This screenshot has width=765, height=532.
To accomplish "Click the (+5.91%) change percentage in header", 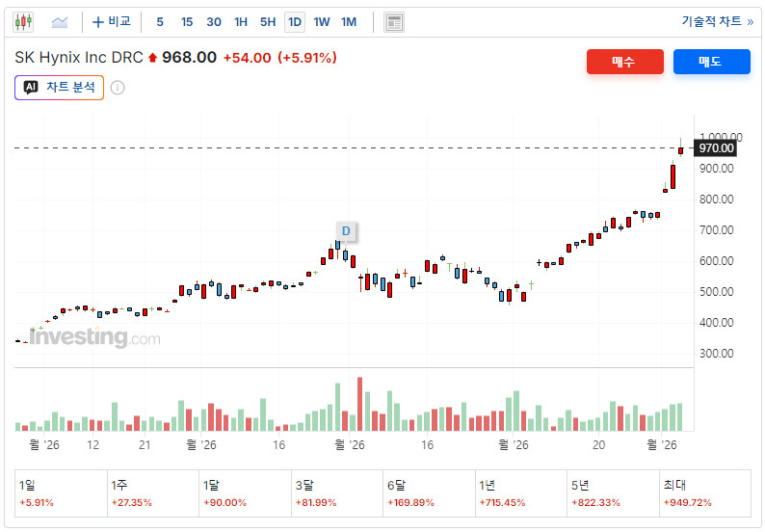I will 307,58.
